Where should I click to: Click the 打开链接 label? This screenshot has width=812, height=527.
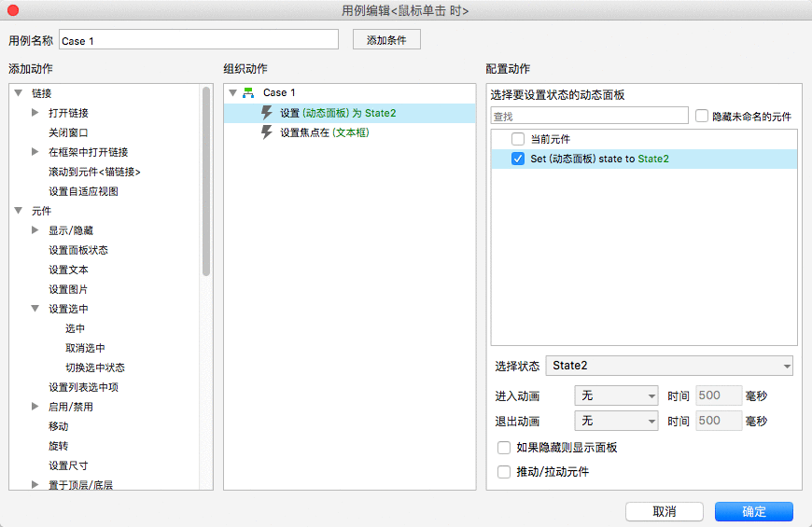68,113
